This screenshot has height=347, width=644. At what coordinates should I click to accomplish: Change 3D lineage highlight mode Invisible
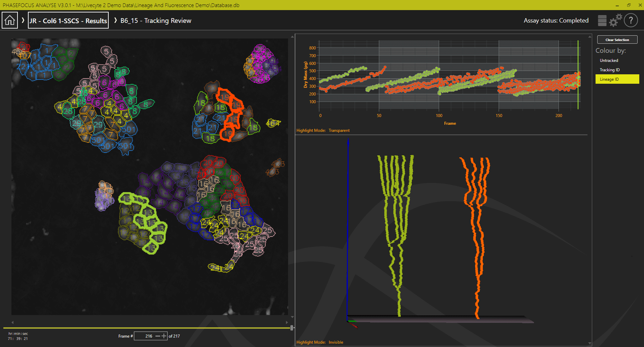click(x=336, y=342)
